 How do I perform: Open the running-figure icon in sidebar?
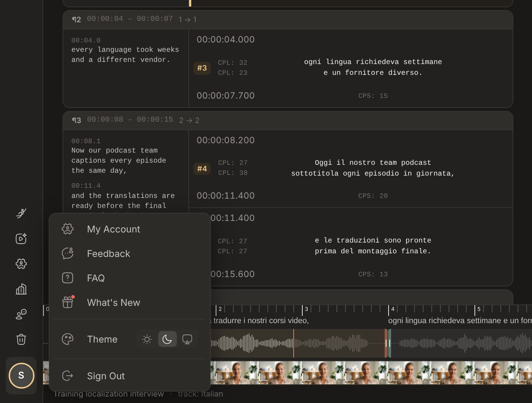(x=21, y=213)
